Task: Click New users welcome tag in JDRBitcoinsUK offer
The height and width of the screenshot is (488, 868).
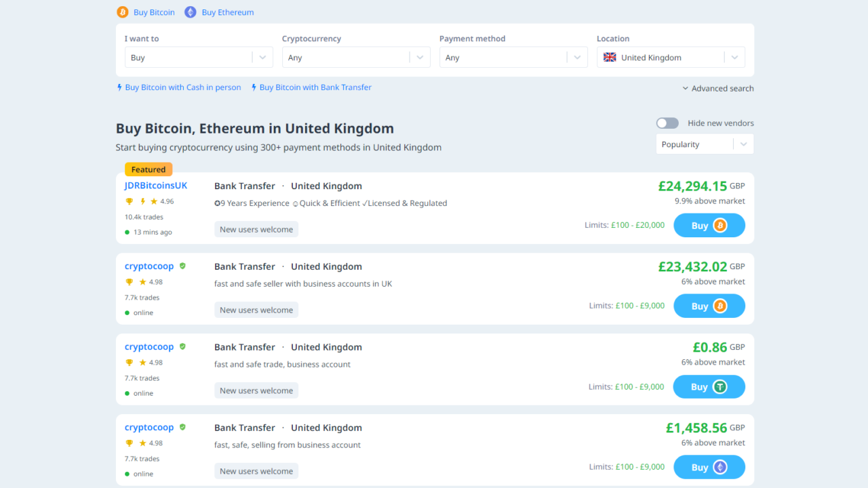Action: click(x=256, y=230)
